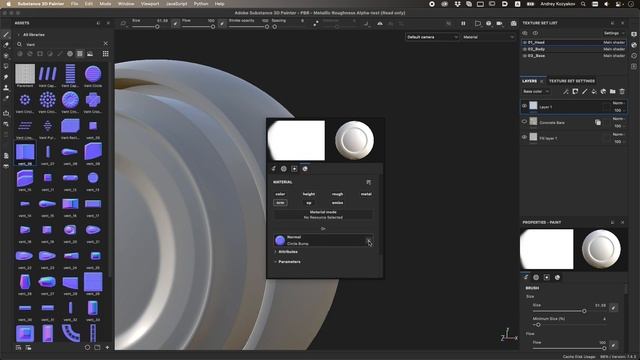Viewport: 640px width, 360px height.
Task: Open the Base color channel dropdown in Layers
Action: click(536, 91)
